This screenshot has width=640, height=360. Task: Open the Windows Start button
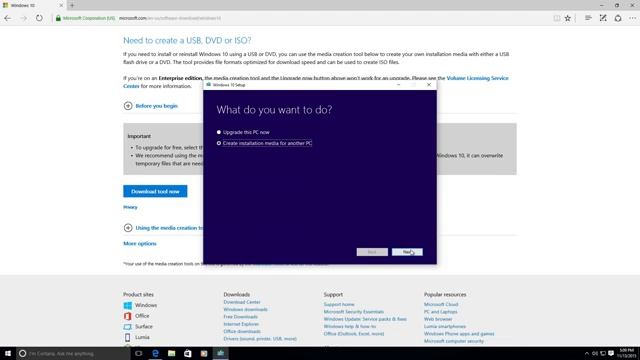coord(8,353)
